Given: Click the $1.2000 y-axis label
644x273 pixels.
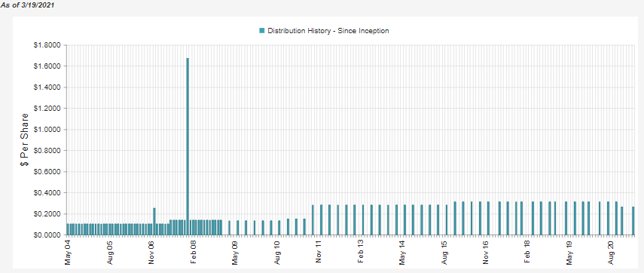Looking at the screenshot, I should (x=47, y=108).
